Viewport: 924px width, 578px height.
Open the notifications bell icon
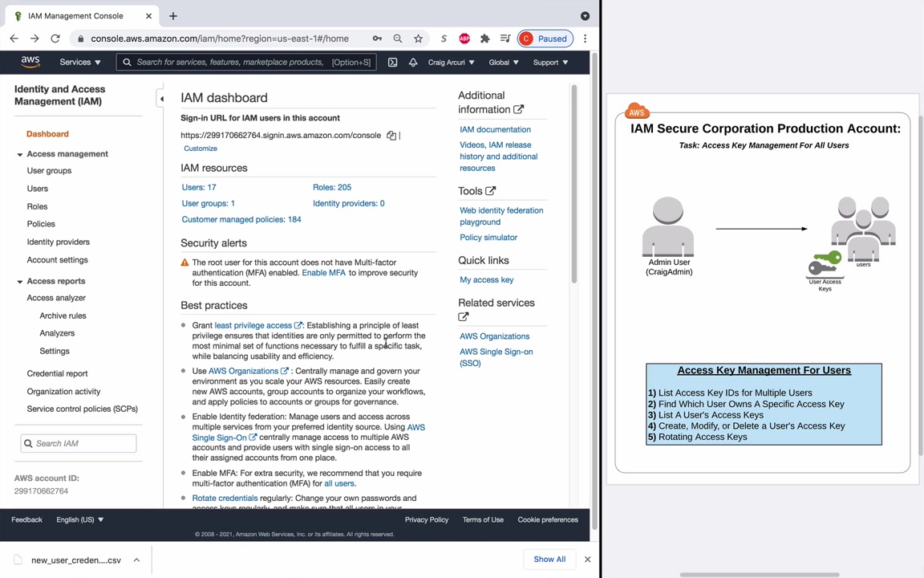(x=413, y=62)
